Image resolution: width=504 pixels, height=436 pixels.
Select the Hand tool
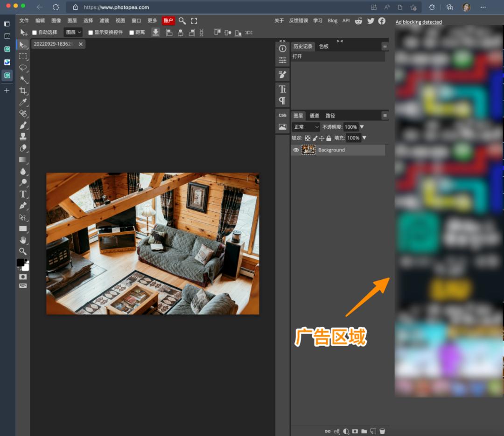pyautogui.click(x=23, y=240)
